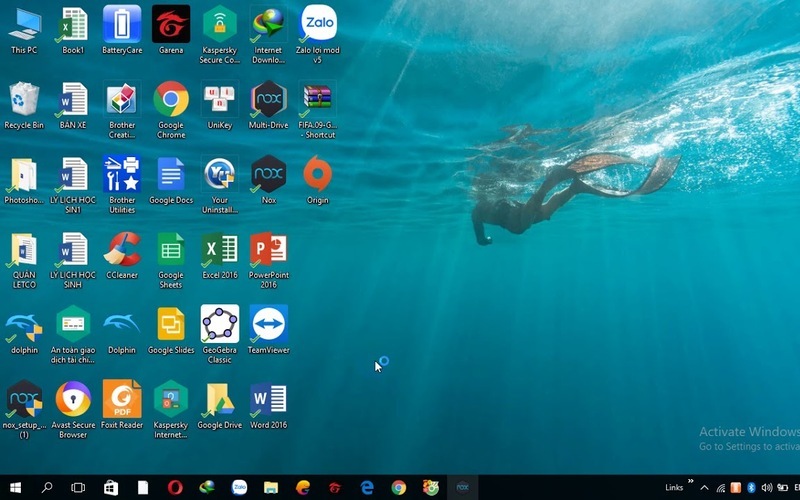
Task: Select the Zalo lợi mod v5 icon
Action: 317,35
